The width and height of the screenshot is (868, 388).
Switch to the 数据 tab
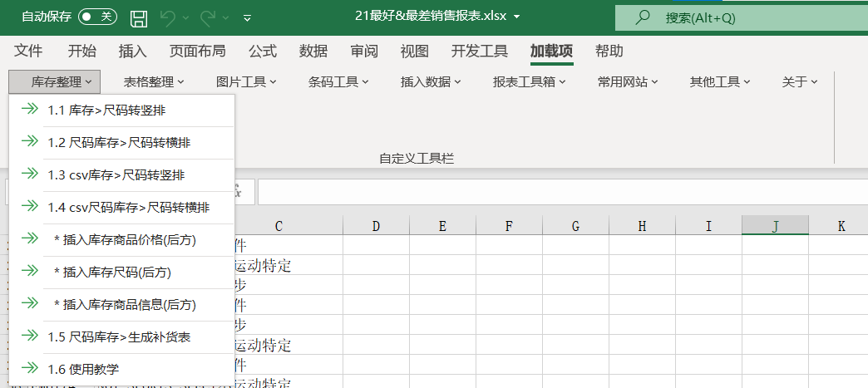pyautogui.click(x=313, y=52)
